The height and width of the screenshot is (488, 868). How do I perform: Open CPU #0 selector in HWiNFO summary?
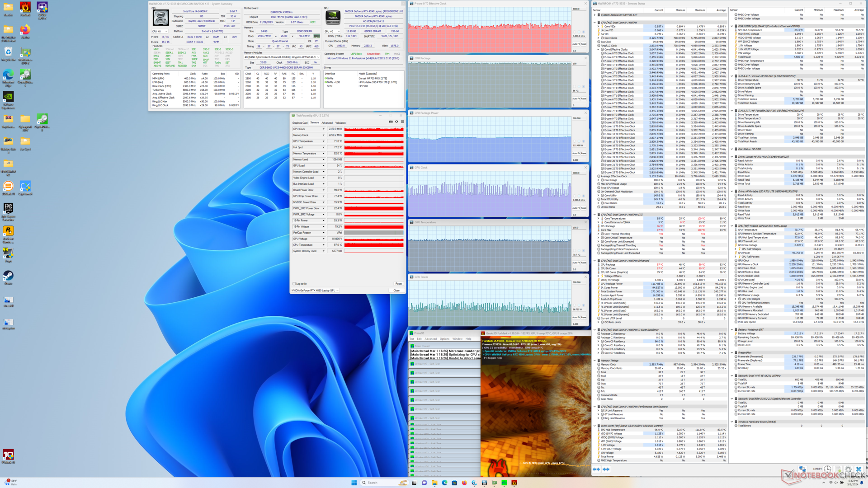coord(160,32)
